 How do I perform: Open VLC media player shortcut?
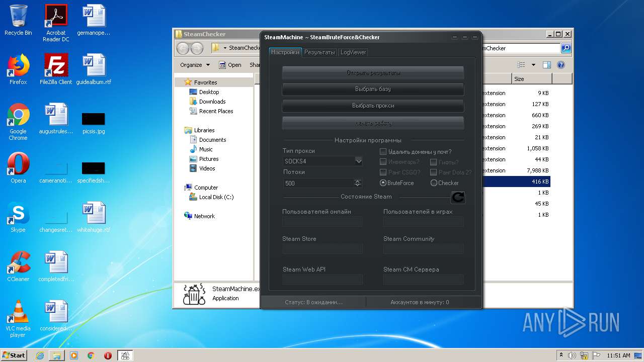pyautogui.click(x=18, y=319)
